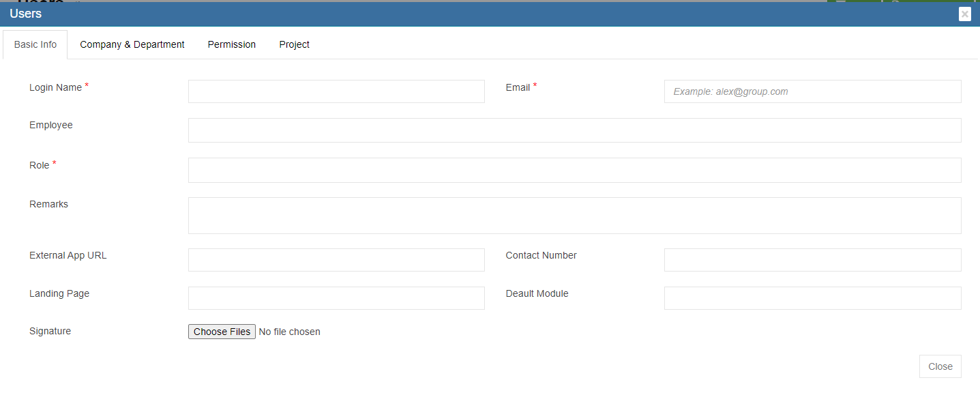The image size is (980, 393).
Task: Focus the Remarks text area
Action: tap(574, 216)
